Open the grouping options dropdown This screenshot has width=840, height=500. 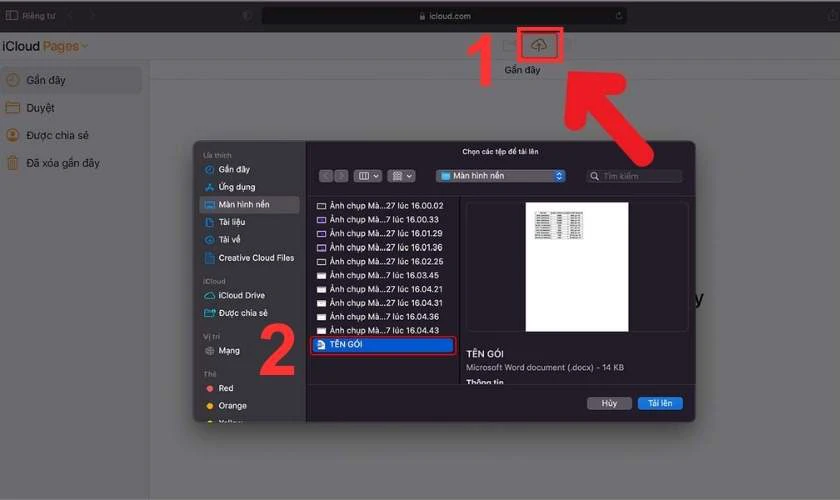(x=401, y=176)
